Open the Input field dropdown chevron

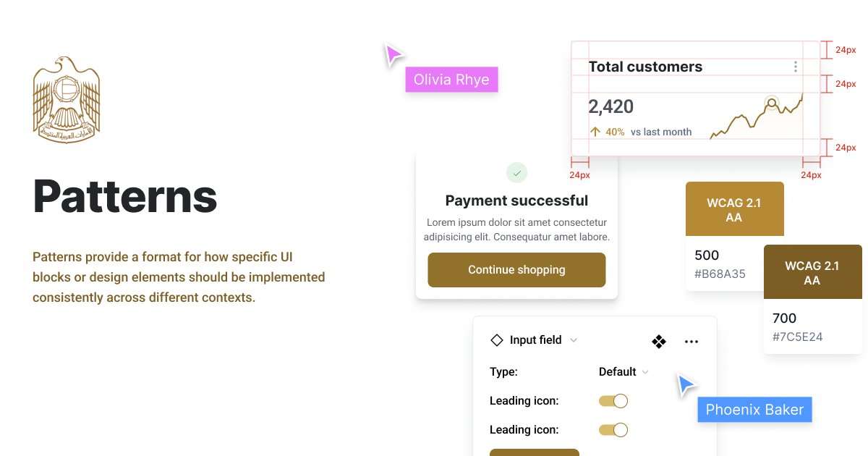point(573,339)
